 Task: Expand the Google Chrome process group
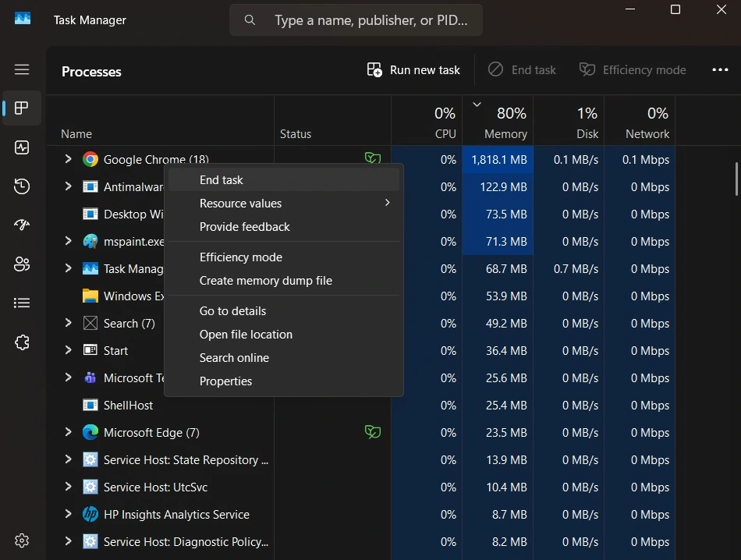[67, 159]
